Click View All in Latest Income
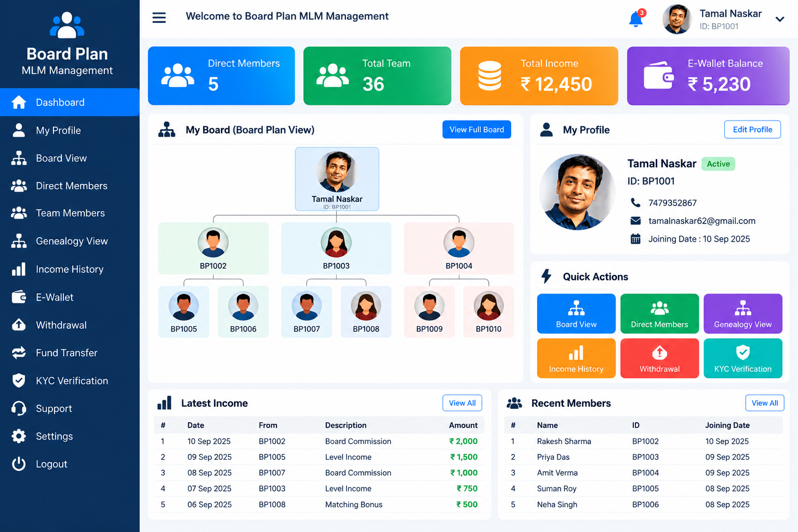 [462, 403]
